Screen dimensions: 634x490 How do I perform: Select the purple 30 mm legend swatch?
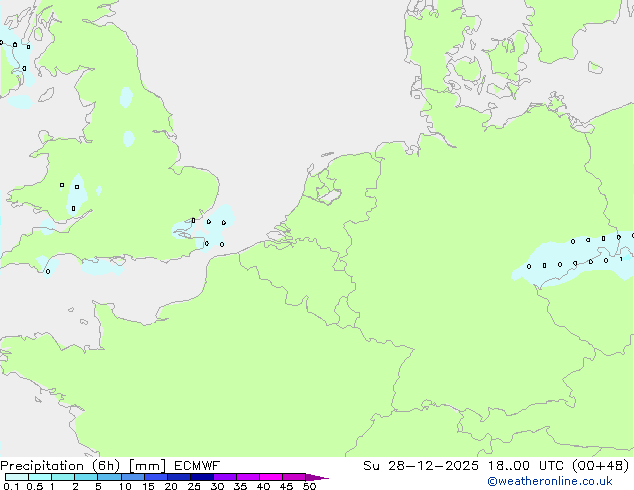pos(226,477)
